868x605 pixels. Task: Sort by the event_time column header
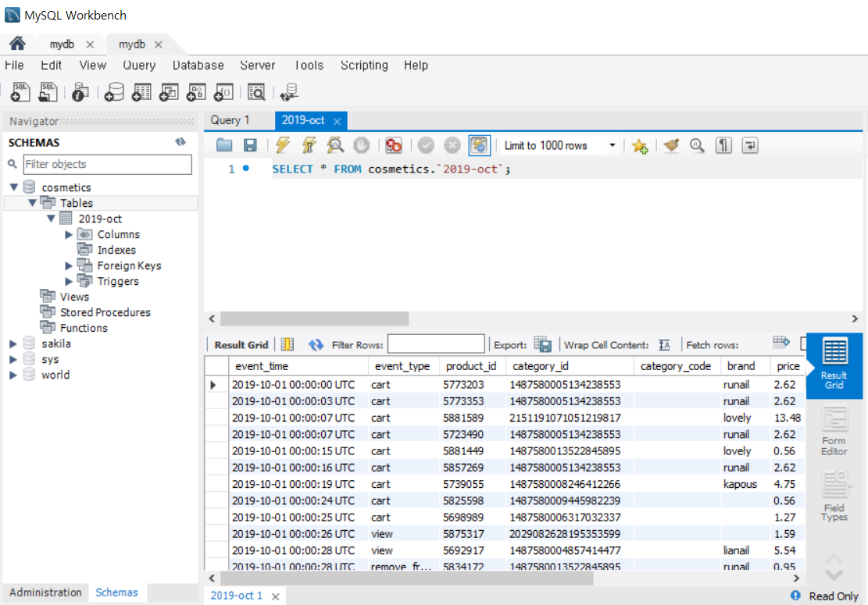pyautogui.click(x=298, y=366)
